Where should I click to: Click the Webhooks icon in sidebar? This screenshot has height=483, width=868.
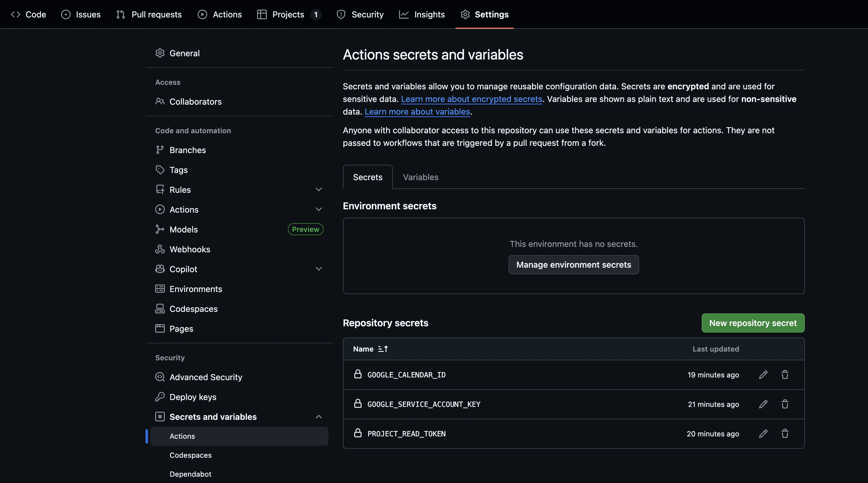pos(160,249)
